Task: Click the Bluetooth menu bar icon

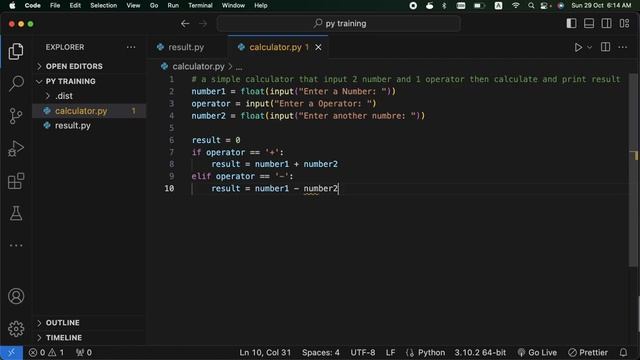Action: [x=444, y=5]
